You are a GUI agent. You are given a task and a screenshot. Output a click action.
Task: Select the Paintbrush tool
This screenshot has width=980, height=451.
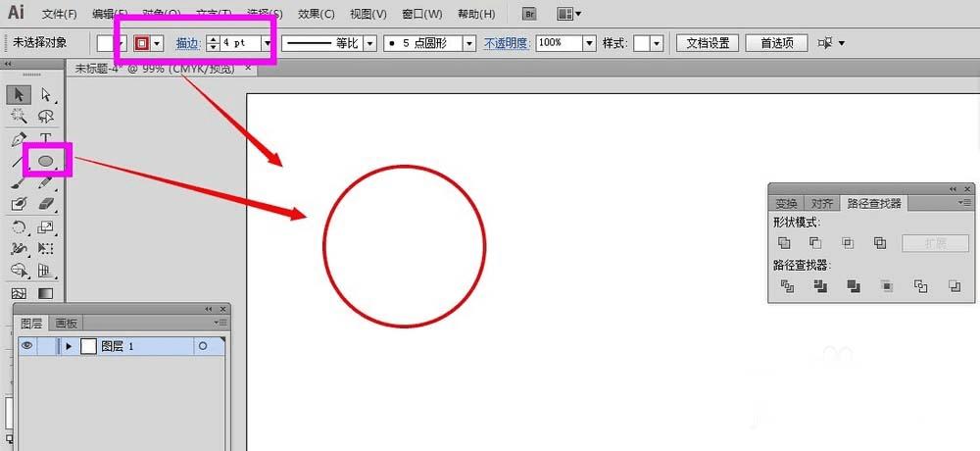coord(19,182)
